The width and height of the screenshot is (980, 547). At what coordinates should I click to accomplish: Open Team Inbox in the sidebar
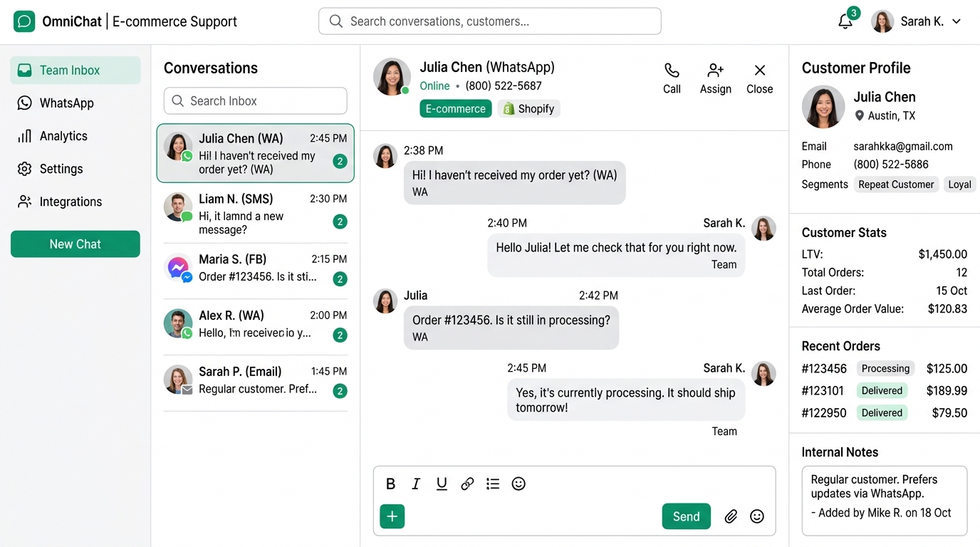[75, 71]
